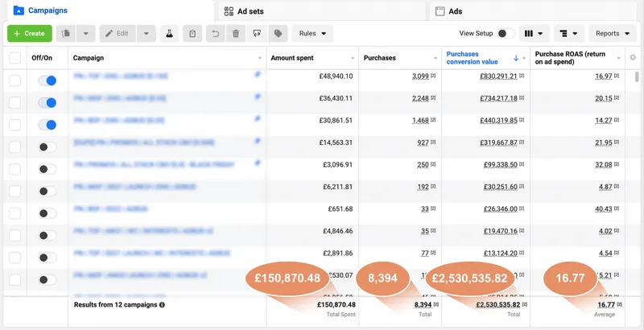Click the clipboard icon in the toolbar
The image size is (644, 330).
[x=192, y=34]
